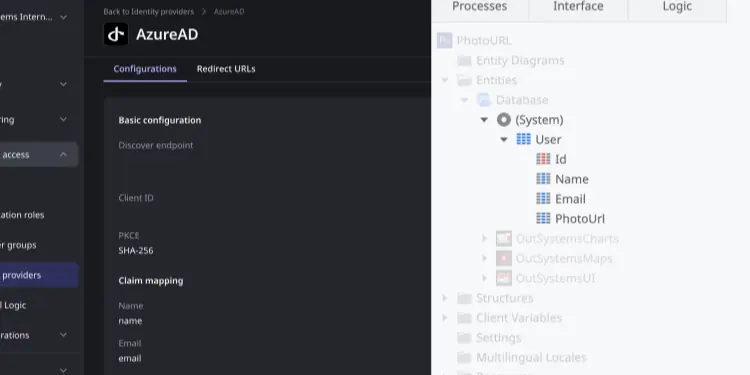Click the User entity grid icon
Viewport: 750px width, 375px height.
click(524, 139)
